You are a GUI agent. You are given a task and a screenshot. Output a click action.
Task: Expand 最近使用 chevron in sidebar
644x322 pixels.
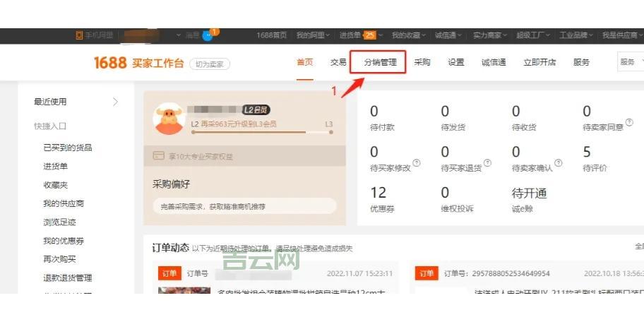115,102
